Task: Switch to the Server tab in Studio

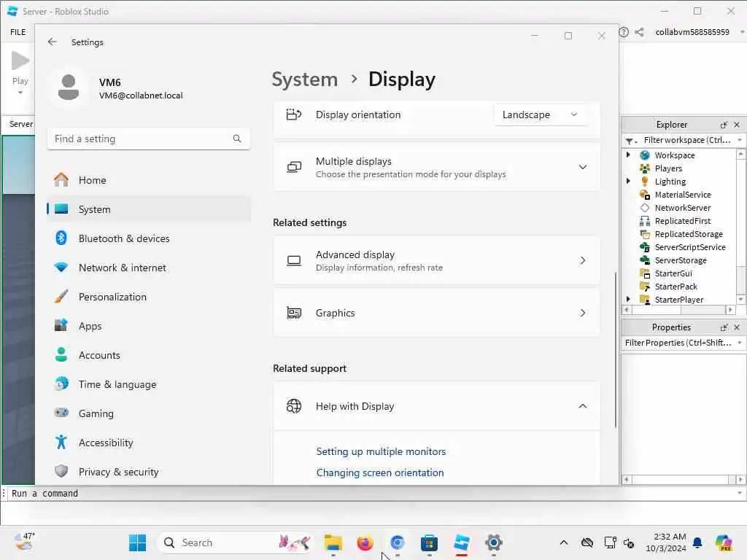Action: (20, 124)
